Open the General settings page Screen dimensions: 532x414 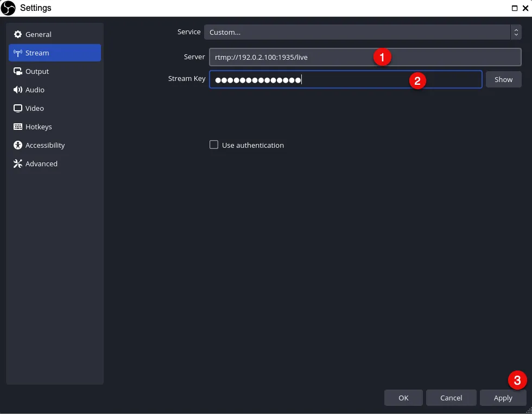55,34
